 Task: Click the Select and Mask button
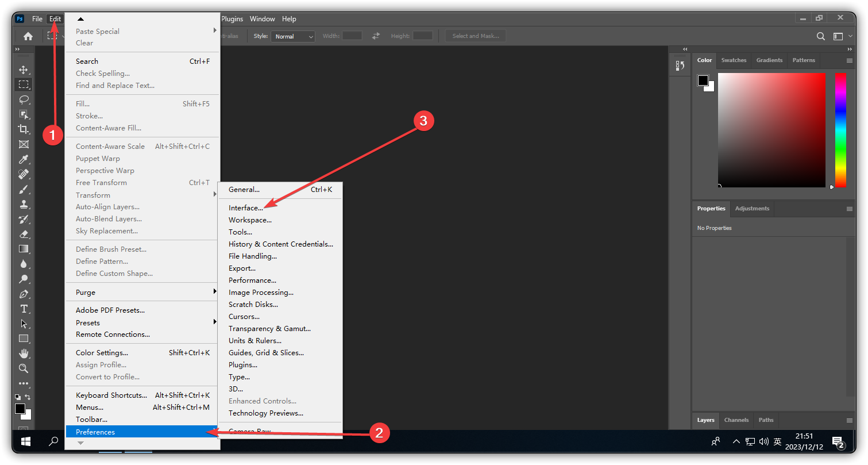pyautogui.click(x=476, y=36)
